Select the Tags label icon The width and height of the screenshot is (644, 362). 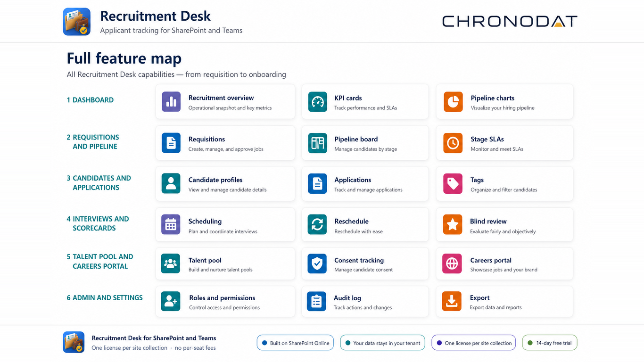[x=453, y=184]
